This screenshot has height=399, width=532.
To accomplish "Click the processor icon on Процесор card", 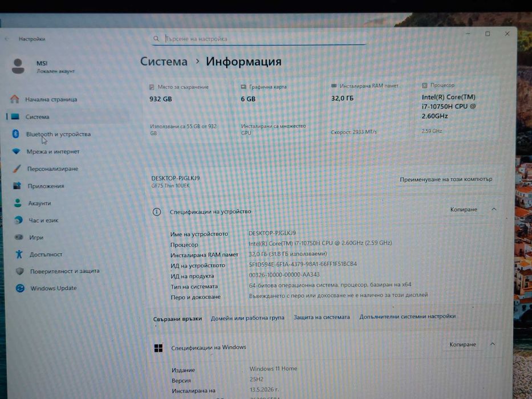I will click(x=424, y=85).
